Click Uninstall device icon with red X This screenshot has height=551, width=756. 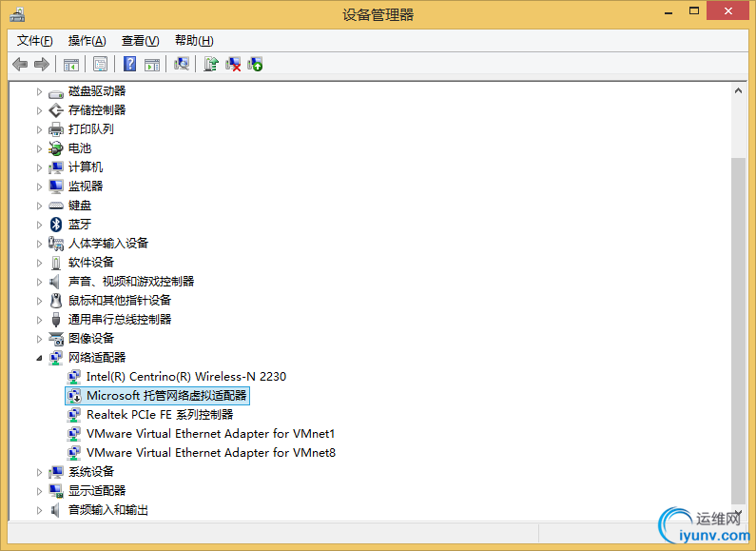pos(233,64)
